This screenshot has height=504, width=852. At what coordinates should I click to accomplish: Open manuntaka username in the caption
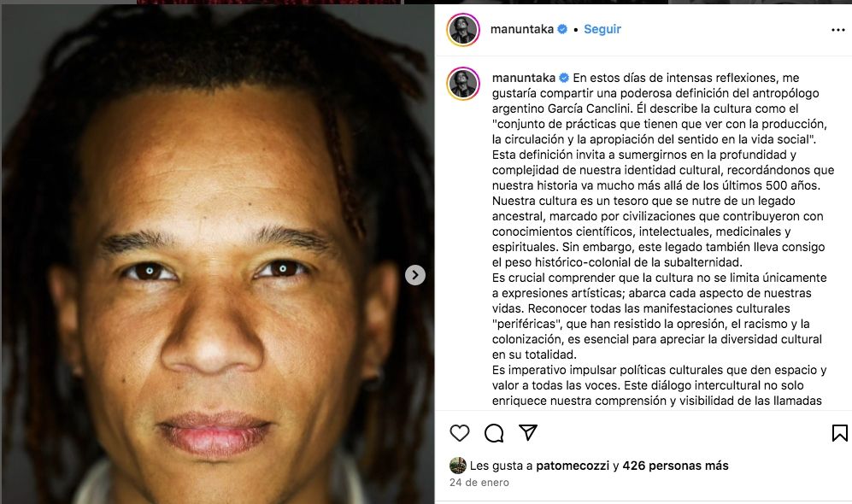pyautogui.click(x=524, y=78)
